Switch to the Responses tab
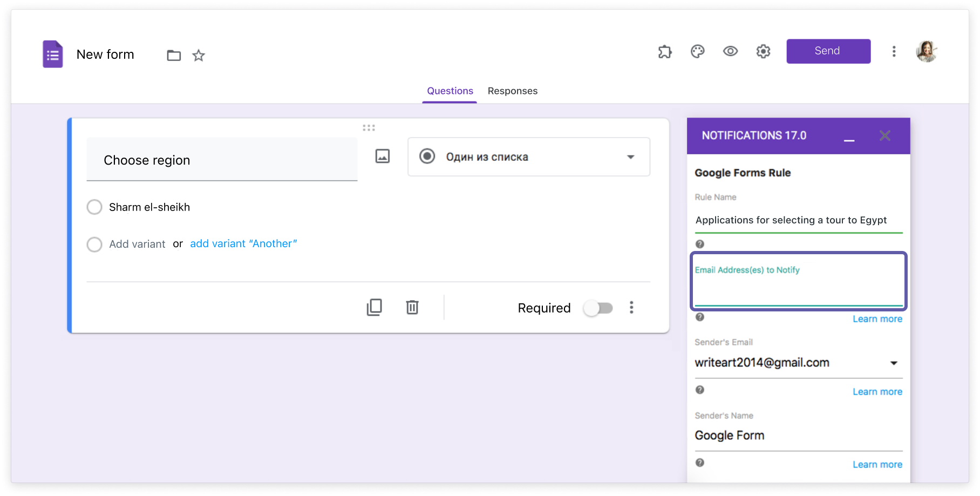Screen dimensions: 980x496 point(512,91)
